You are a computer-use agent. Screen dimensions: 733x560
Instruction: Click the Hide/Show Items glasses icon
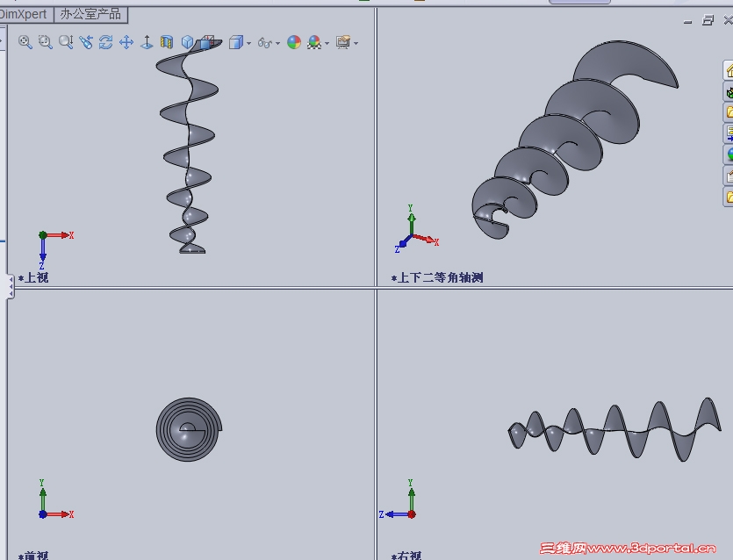tap(265, 43)
